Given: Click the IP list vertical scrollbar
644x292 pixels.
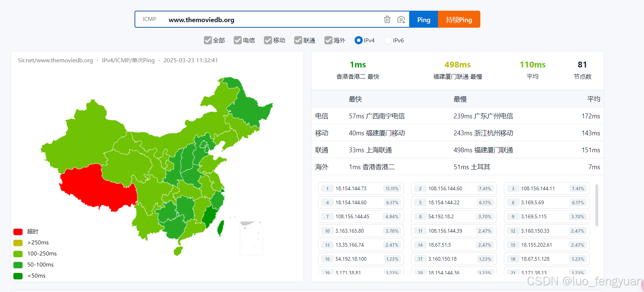Looking at the screenshot, I should coord(597,205).
